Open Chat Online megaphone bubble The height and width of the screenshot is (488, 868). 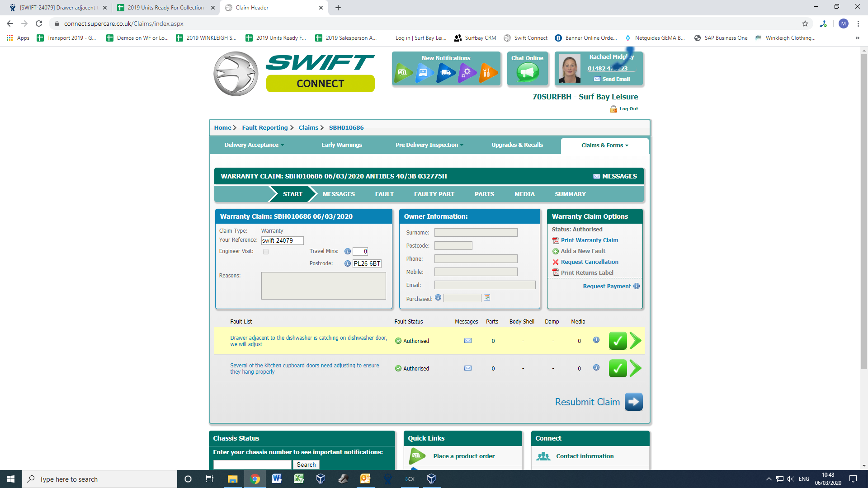point(527,72)
